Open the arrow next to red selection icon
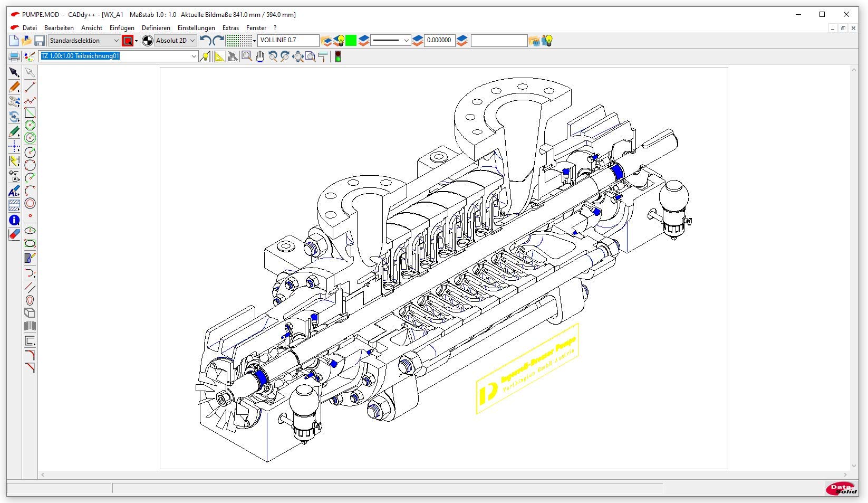868x503 pixels. click(137, 41)
